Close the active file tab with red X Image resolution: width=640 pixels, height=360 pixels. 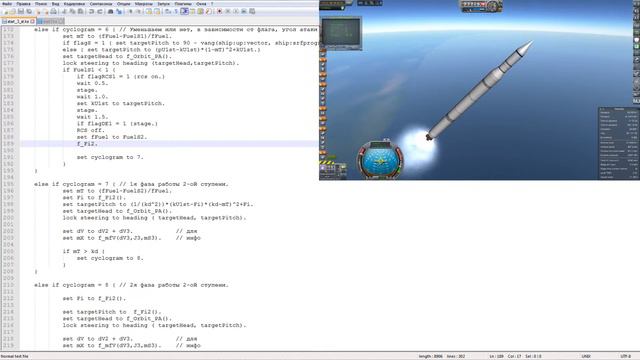[32, 21]
